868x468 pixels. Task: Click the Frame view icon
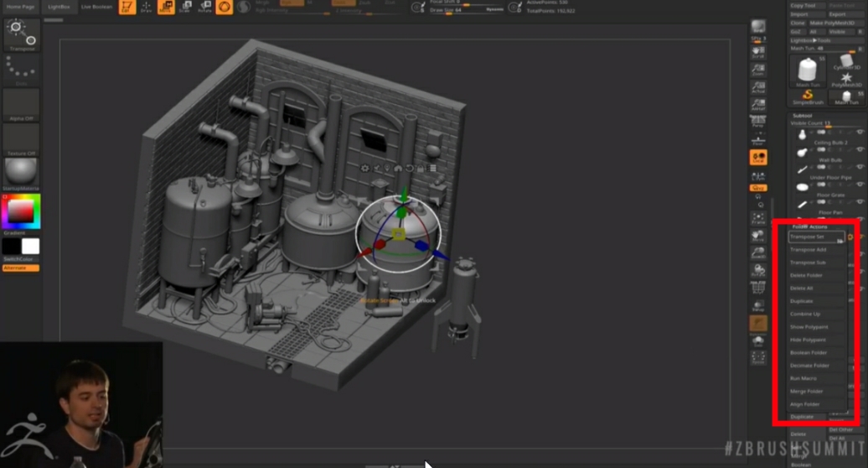(x=758, y=219)
